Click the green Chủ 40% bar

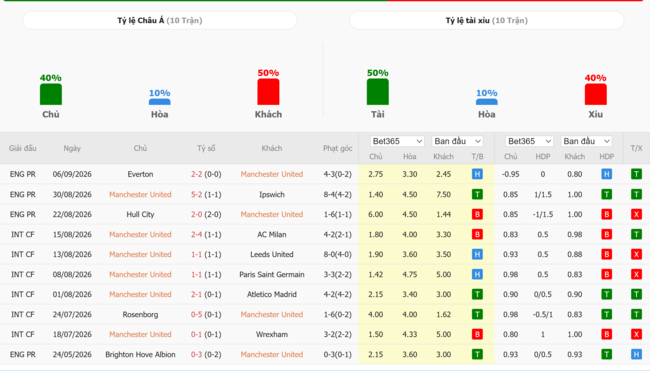click(x=51, y=94)
